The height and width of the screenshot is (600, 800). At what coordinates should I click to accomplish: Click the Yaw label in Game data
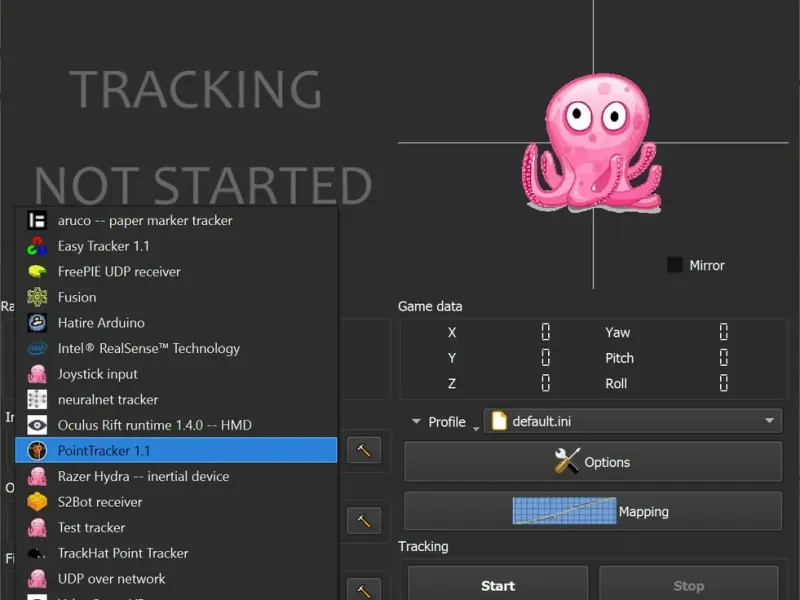617,333
